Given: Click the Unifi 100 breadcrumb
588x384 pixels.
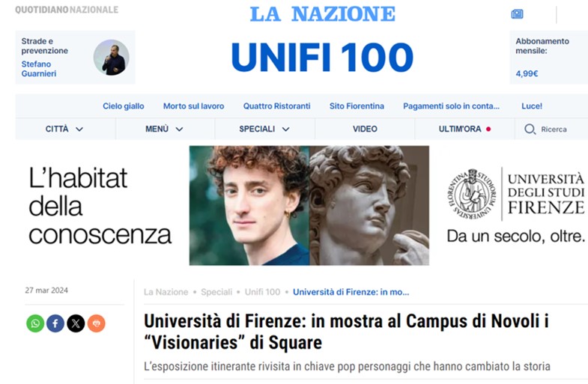Looking at the screenshot, I should tap(262, 292).
